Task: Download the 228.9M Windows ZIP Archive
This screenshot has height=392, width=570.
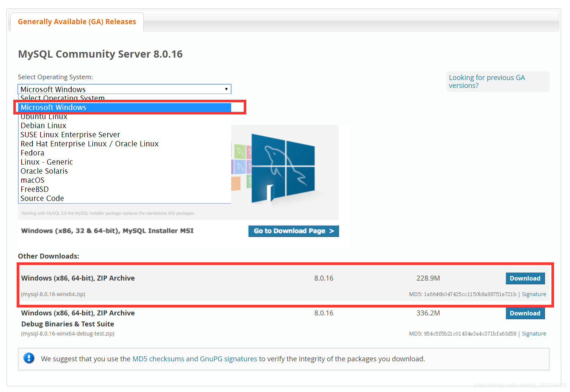Action: coord(525,278)
